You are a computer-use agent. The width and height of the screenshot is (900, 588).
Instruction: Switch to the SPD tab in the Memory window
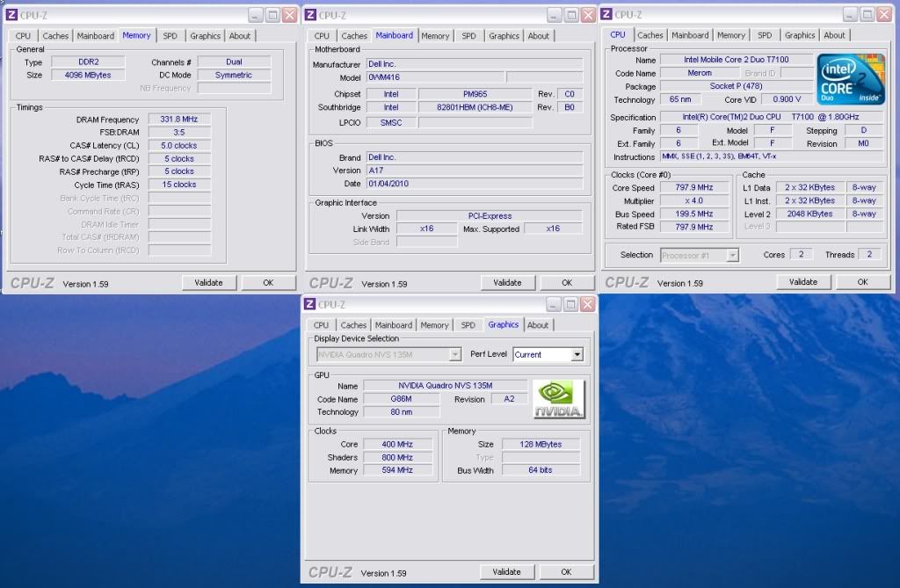[170, 36]
